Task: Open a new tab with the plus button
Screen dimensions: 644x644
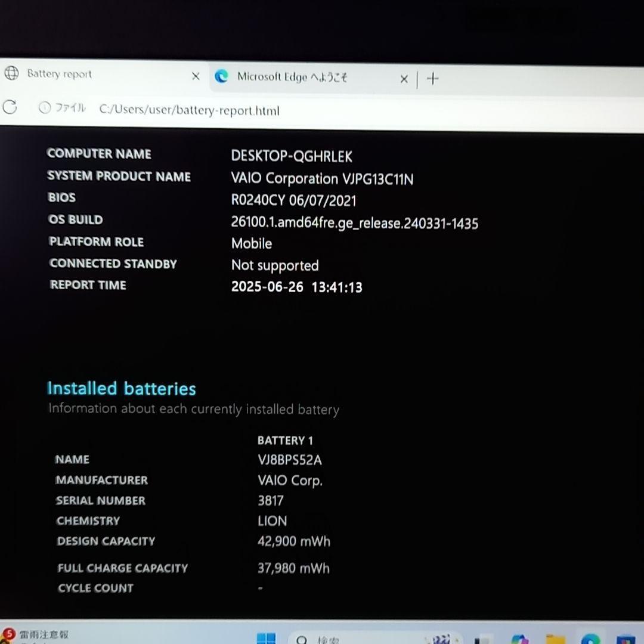Action: tap(433, 78)
